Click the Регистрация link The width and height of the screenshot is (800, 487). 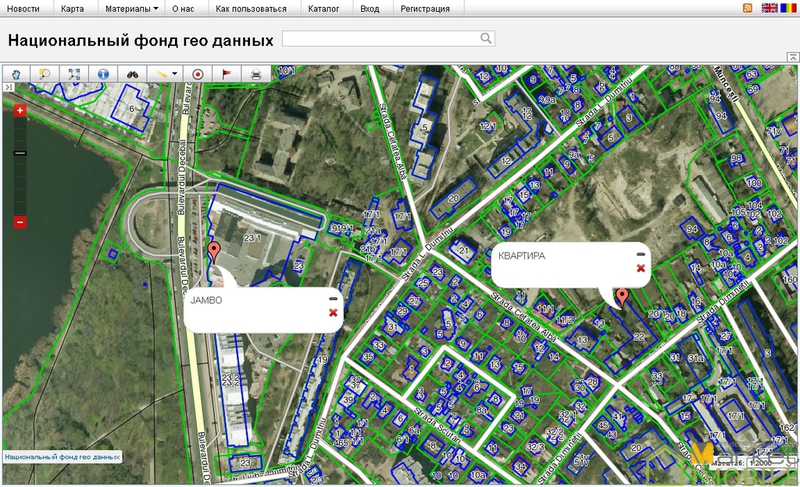point(424,8)
